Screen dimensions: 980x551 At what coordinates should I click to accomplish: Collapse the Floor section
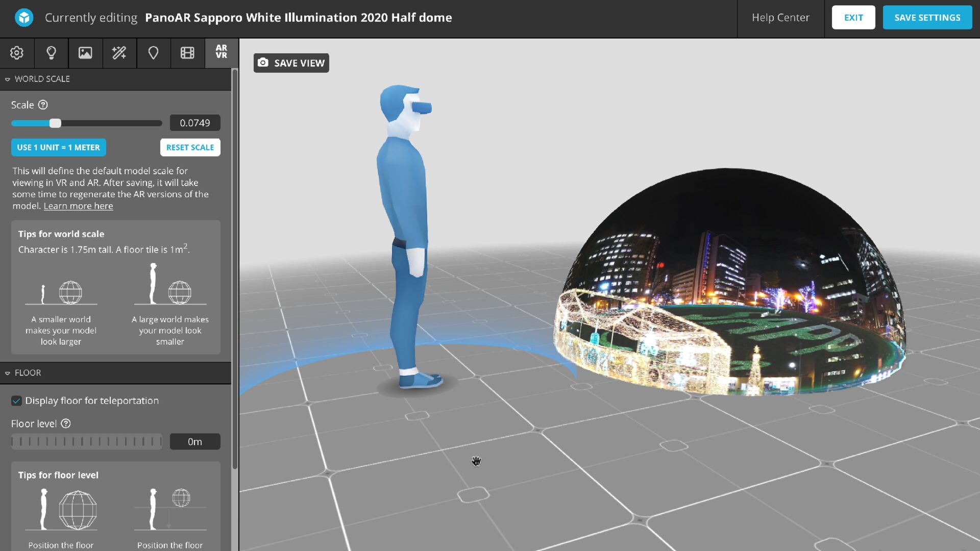pyautogui.click(x=8, y=373)
